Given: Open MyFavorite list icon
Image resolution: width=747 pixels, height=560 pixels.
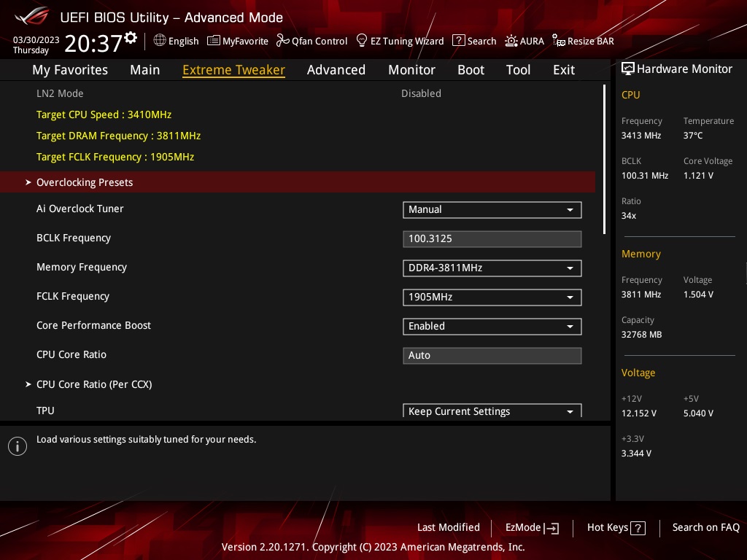Looking at the screenshot, I should 214,41.
